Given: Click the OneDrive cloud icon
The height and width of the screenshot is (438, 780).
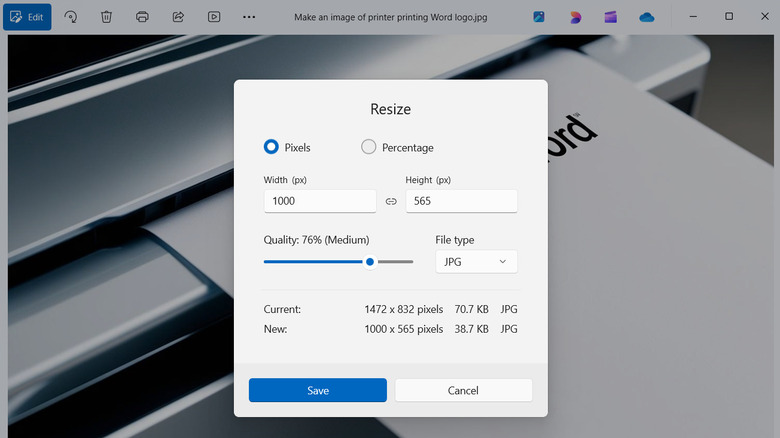Looking at the screenshot, I should pyautogui.click(x=646, y=17).
